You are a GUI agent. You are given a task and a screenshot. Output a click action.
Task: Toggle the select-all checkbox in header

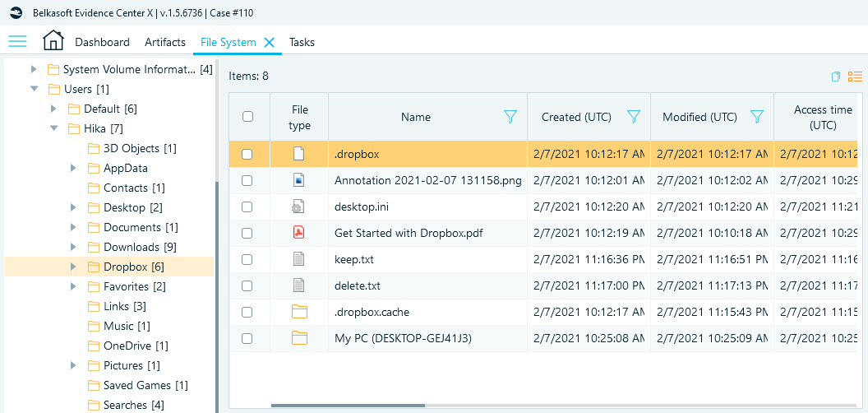point(248,117)
